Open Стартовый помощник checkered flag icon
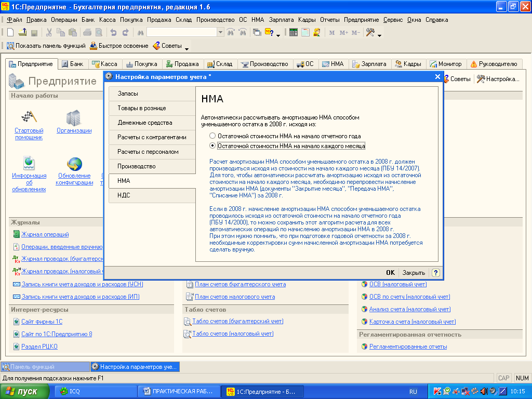The width and height of the screenshot is (532, 399). click(x=29, y=117)
